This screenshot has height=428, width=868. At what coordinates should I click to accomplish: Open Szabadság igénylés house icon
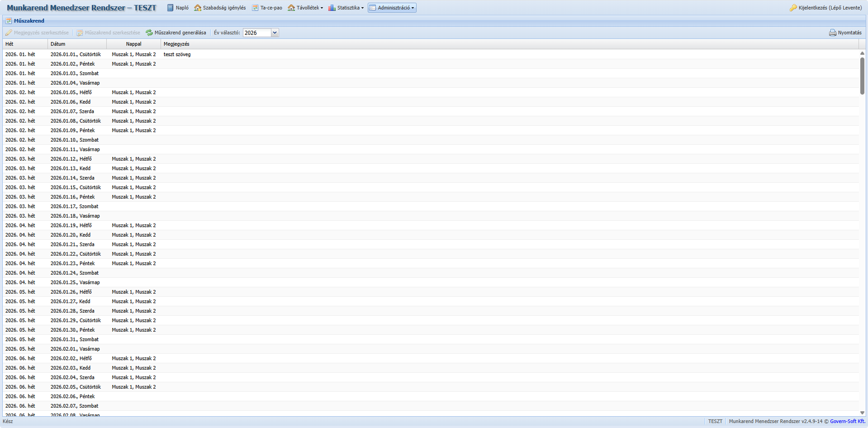coord(198,8)
